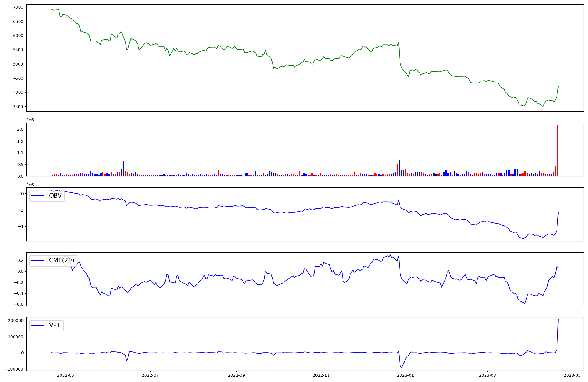This screenshot has height=382, width=588.
Task: Click the blue line sample in VPT legend
Action: click(x=38, y=325)
